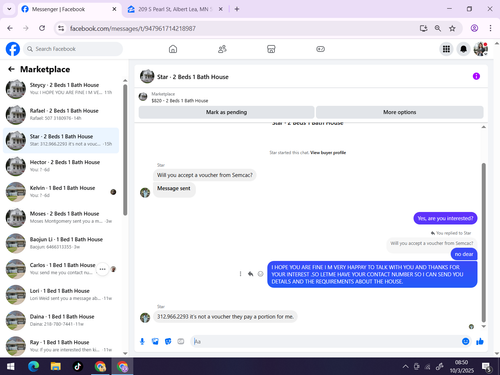Choose a GIF icon in composer
The height and width of the screenshot is (375, 500).
tap(181, 341)
